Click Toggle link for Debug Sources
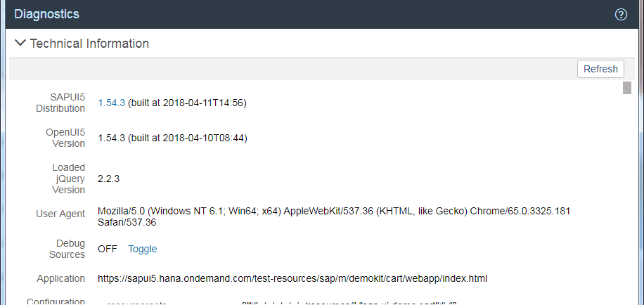 (x=142, y=249)
